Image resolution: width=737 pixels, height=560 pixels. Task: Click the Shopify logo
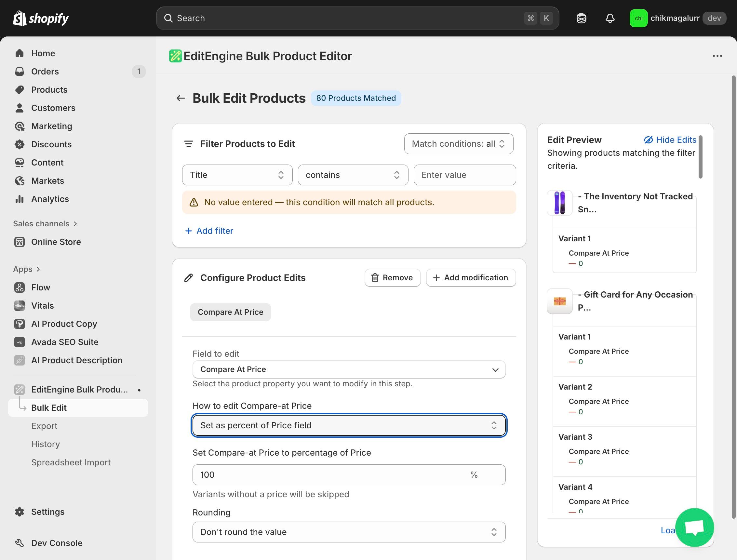coord(41,18)
